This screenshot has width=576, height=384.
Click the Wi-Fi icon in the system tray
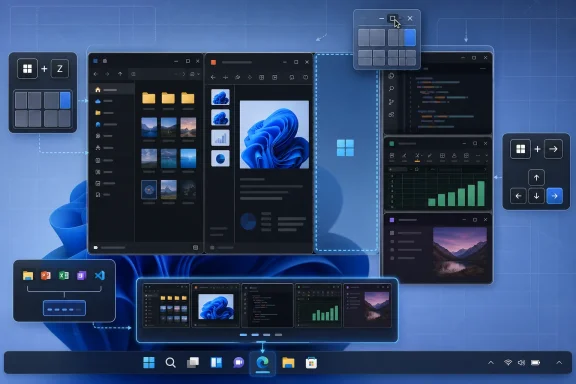[508, 363]
